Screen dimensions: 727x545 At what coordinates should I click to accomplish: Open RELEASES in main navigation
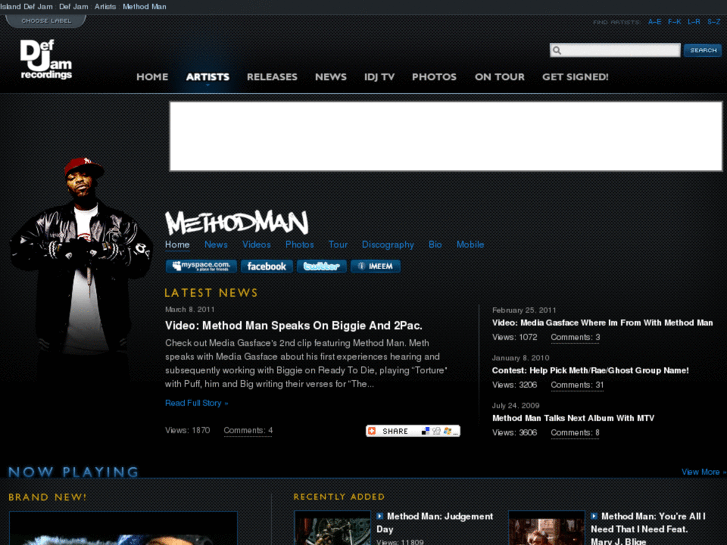click(x=272, y=77)
